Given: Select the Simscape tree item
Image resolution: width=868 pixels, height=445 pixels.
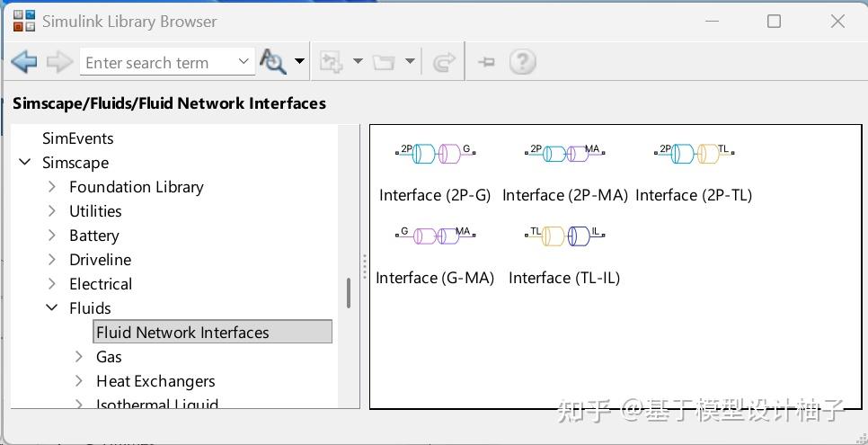Looking at the screenshot, I should [x=75, y=163].
